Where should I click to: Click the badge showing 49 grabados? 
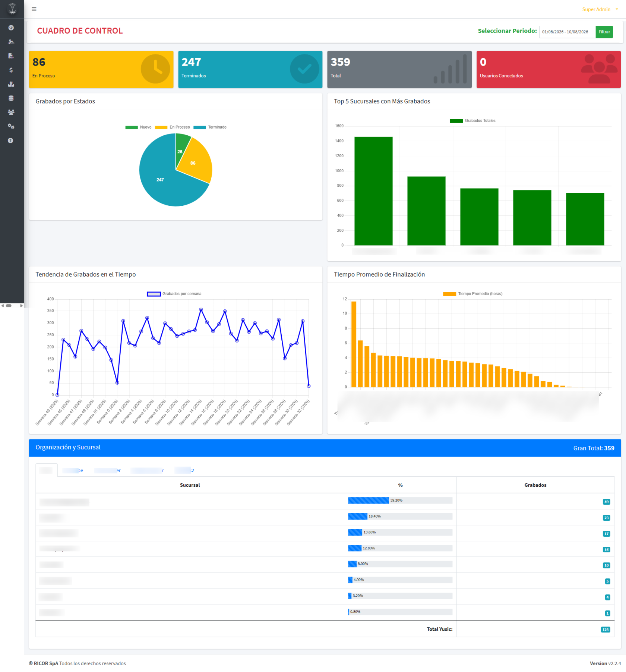(606, 502)
